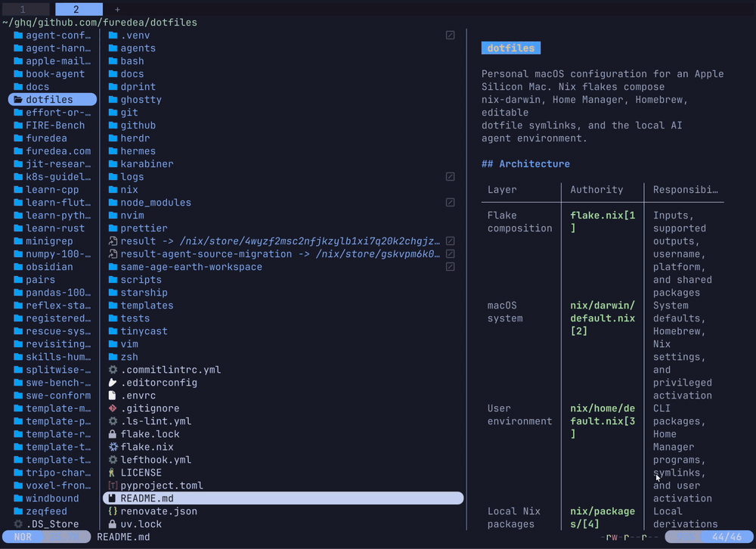Click the license icon beside LICENSE
This screenshot has height=549, width=756.
[x=113, y=473]
